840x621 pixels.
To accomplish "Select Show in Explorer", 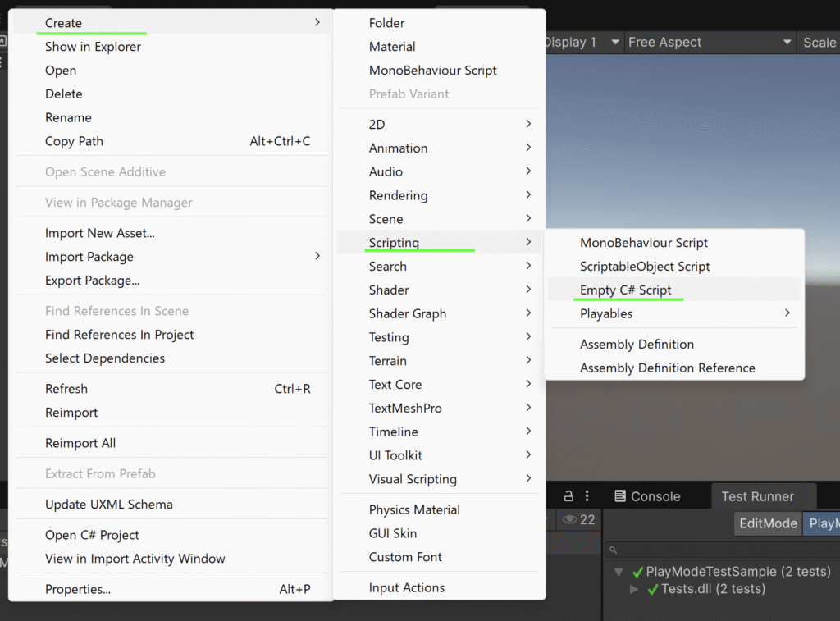I will click(171, 47).
